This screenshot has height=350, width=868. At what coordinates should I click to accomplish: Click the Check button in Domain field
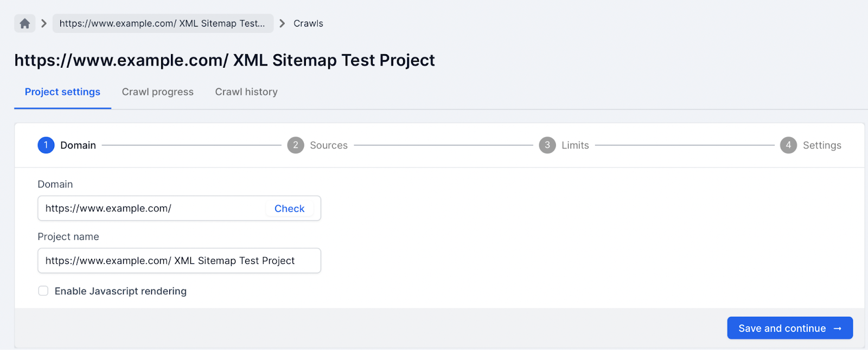(x=290, y=209)
